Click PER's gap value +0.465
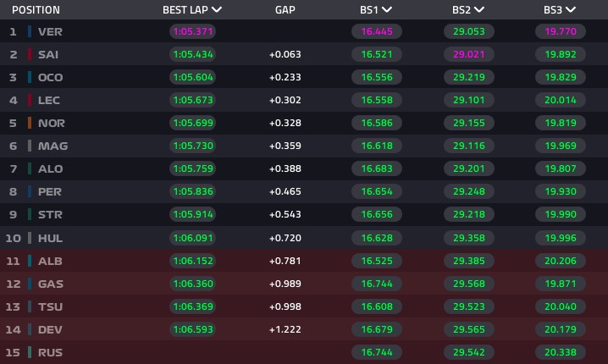 pos(285,191)
